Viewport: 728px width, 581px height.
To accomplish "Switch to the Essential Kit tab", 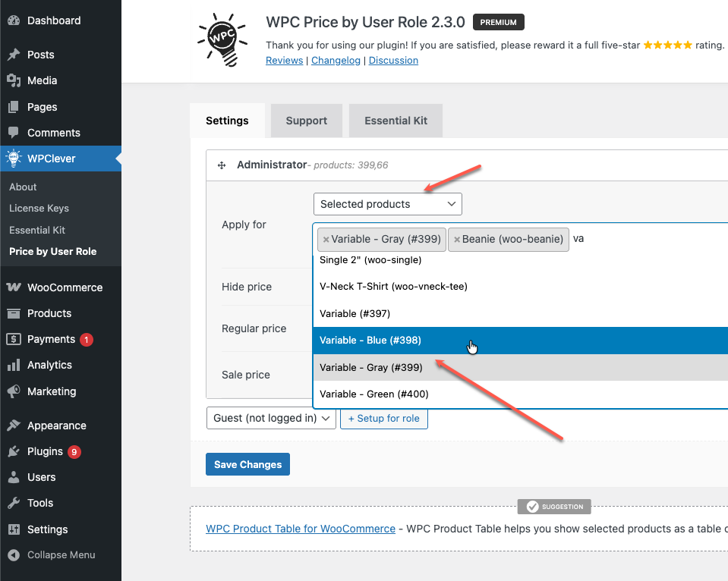I will click(396, 121).
